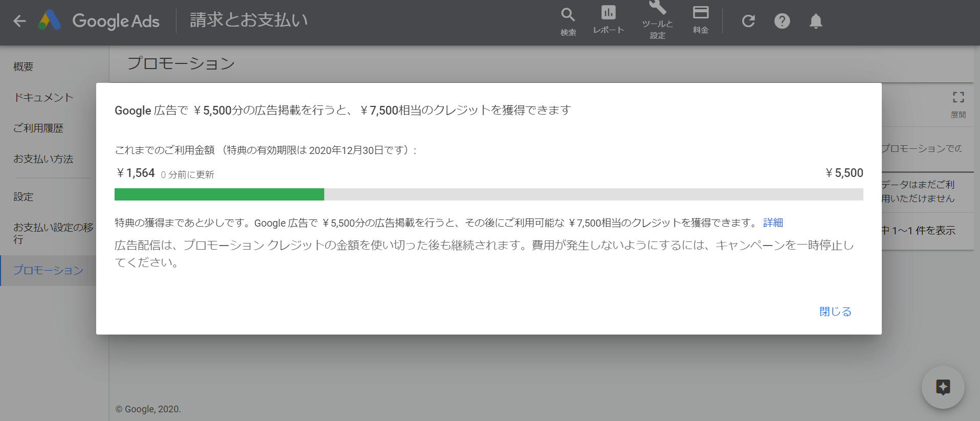Viewport: 980px width, 421px height.
Task: Click the refresh icon
Action: pos(748,21)
